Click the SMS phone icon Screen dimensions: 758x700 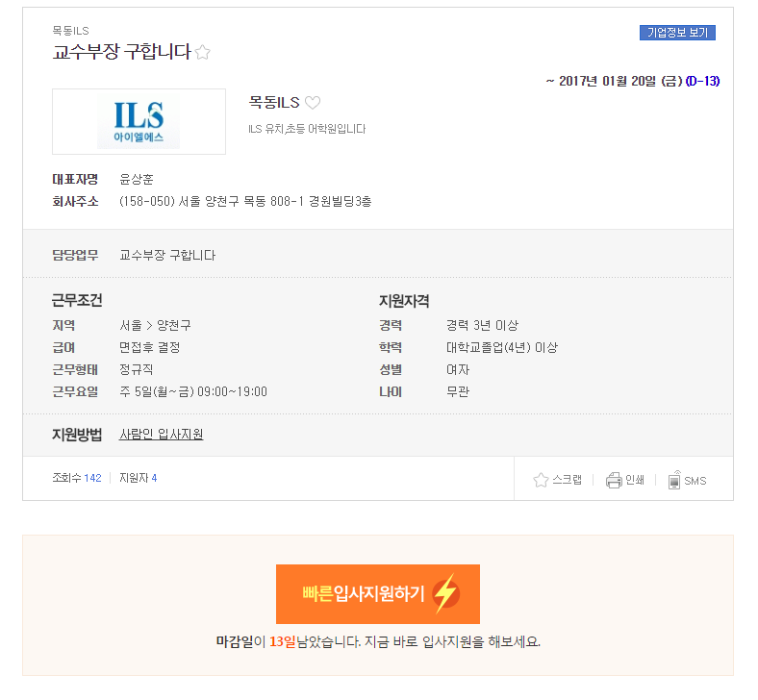point(674,480)
